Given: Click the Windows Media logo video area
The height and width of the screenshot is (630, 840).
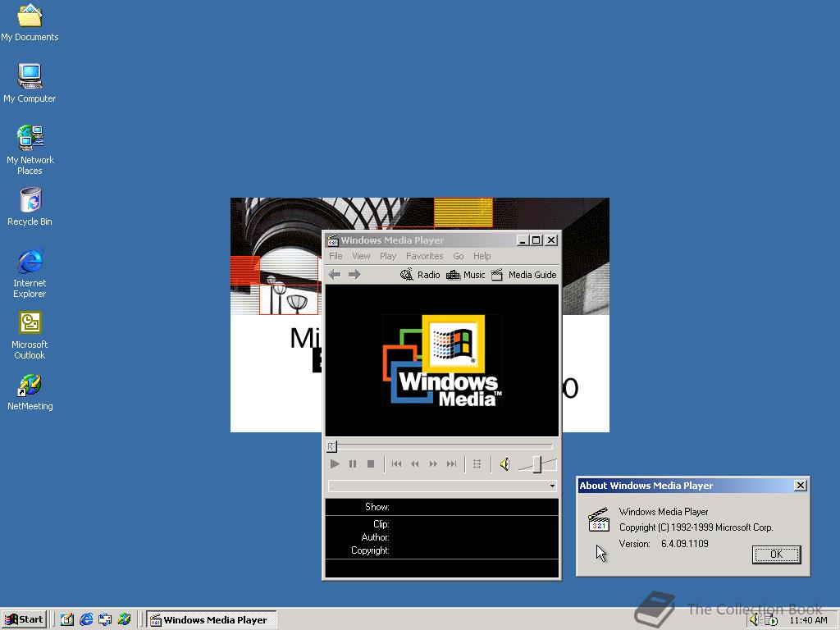Looking at the screenshot, I should click(442, 360).
